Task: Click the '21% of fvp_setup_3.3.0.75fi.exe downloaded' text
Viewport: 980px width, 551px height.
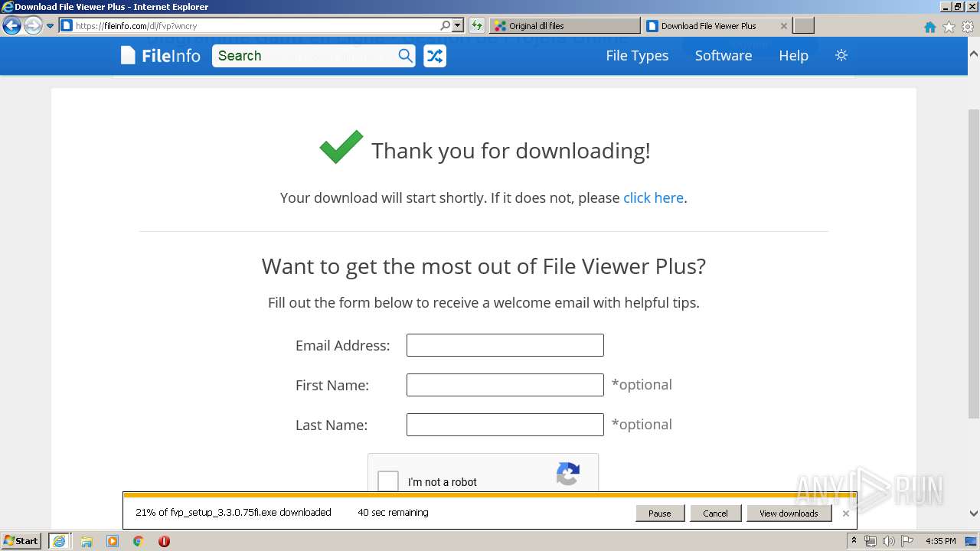Action: (234, 513)
